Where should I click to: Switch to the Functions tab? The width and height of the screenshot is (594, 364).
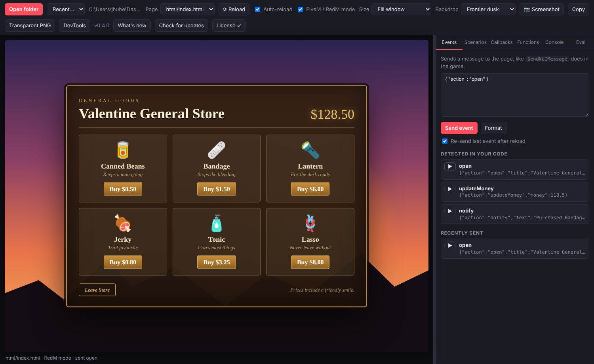[528, 42]
